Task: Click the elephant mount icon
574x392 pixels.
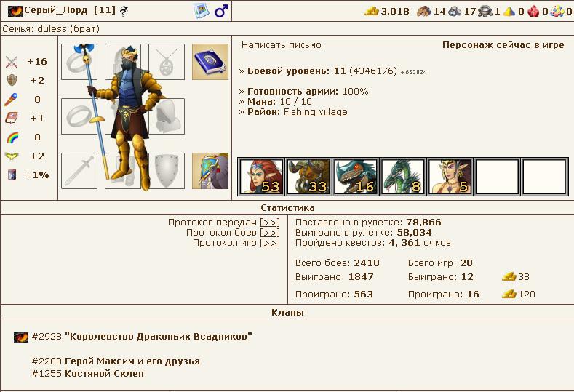Action: 210,171
